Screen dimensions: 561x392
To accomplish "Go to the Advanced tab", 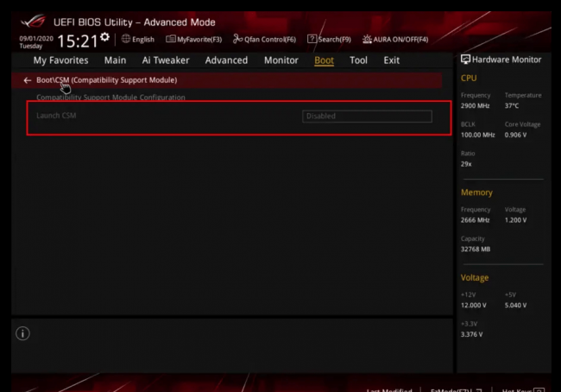I will pos(226,60).
